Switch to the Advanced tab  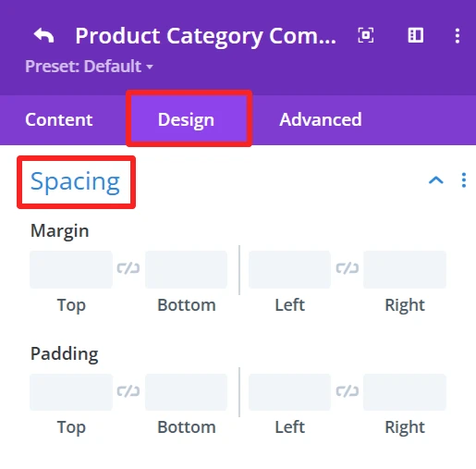[x=321, y=119]
